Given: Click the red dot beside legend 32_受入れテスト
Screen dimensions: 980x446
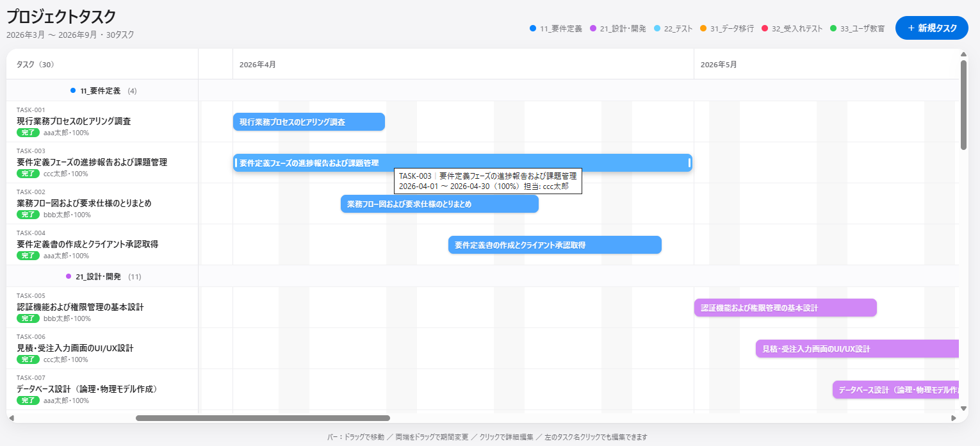Looking at the screenshot, I should click(765, 28).
